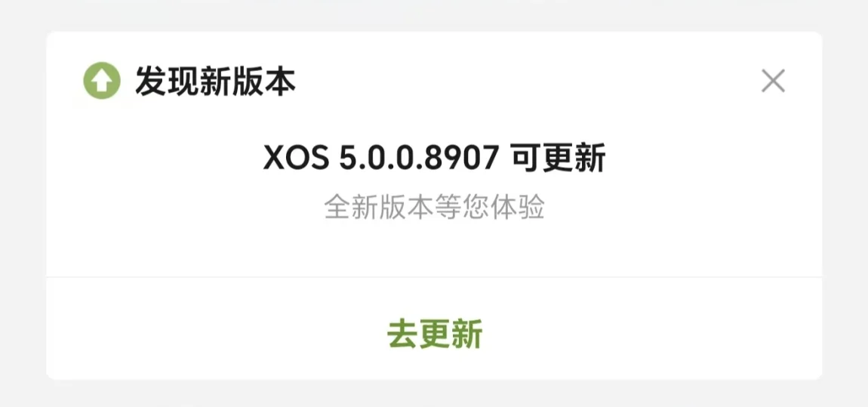The width and height of the screenshot is (868, 407).
Task: Click the white arrow inside the green circle
Action: coord(102,82)
